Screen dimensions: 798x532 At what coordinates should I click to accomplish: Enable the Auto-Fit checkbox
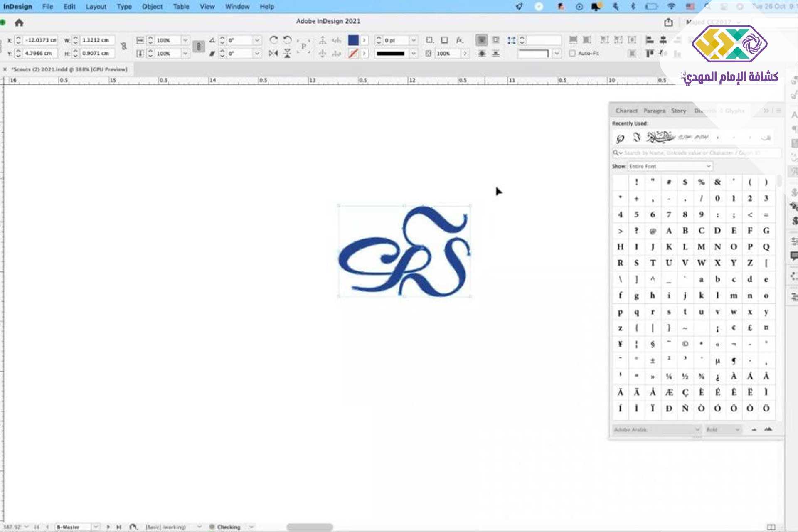(572, 53)
